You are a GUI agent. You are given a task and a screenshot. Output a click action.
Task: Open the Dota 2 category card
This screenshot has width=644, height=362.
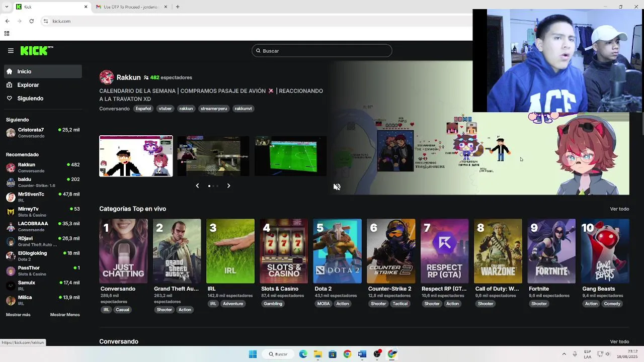point(337,251)
